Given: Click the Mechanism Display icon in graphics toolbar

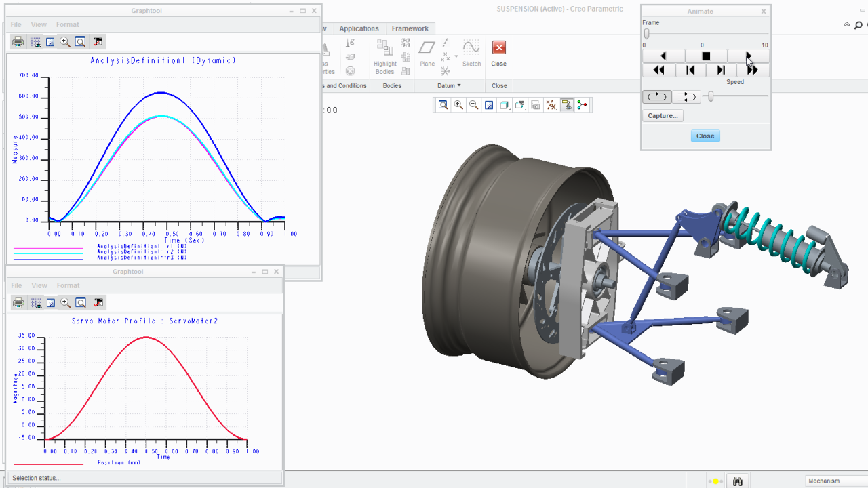Looking at the screenshot, I should pos(582,105).
